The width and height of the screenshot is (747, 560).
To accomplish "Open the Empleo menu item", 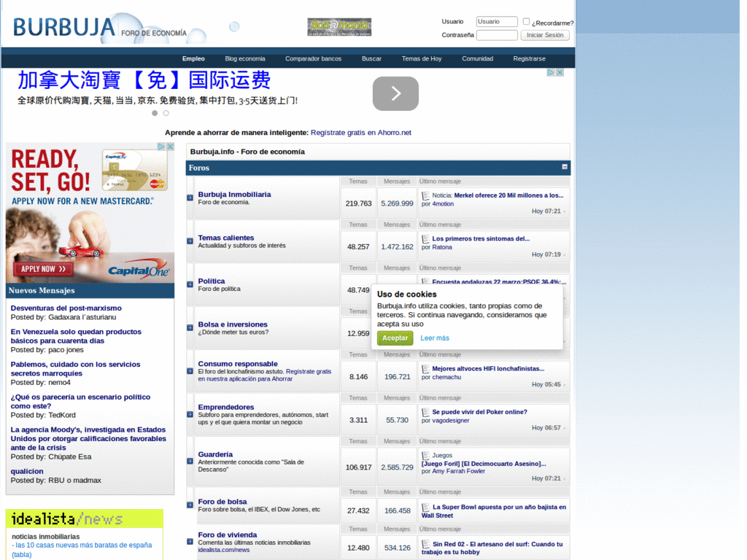I will pyautogui.click(x=193, y=58).
